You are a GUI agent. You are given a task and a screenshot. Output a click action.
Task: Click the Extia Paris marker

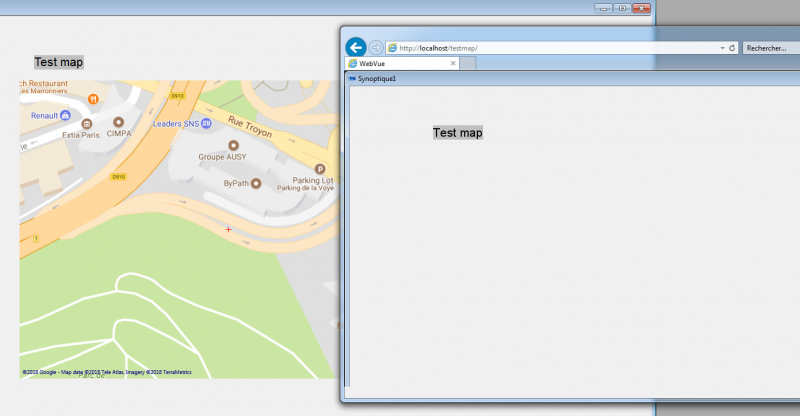pyautogui.click(x=87, y=124)
